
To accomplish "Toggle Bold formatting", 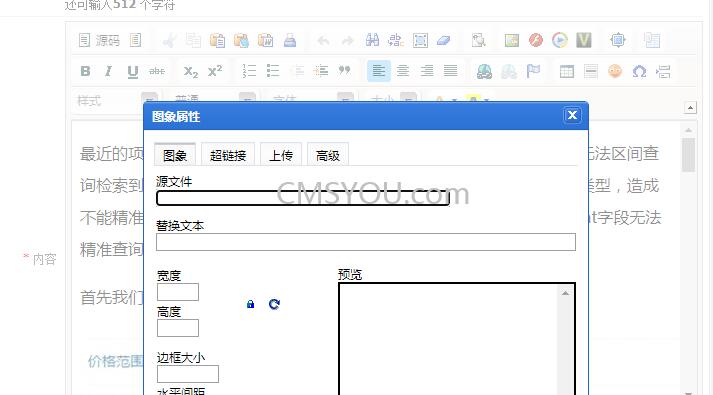I will (x=85, y=71).
